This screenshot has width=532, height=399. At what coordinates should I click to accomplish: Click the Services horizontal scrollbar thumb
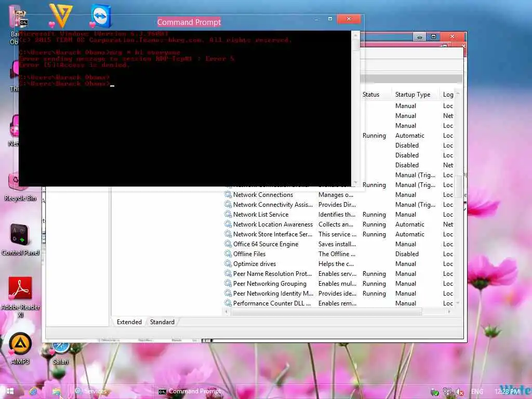[326, 312]
